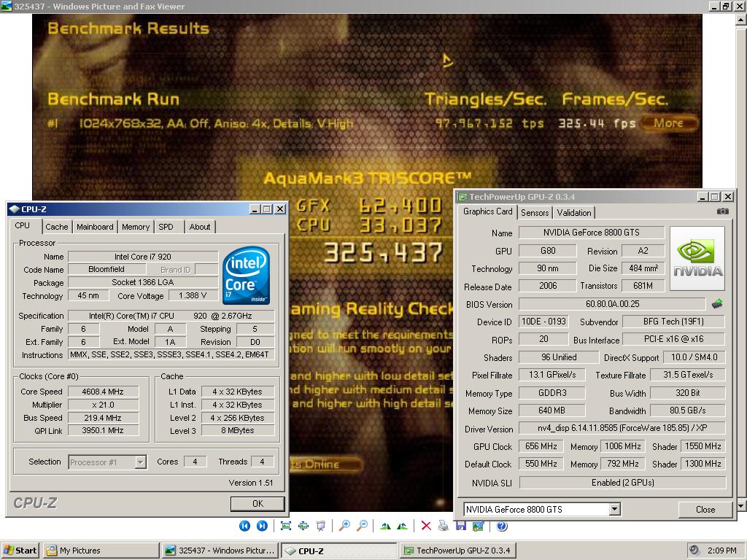Open CPU-Z SPD tab
The image size is (747, 560).
pyautogui.click(x=166, y=227)
